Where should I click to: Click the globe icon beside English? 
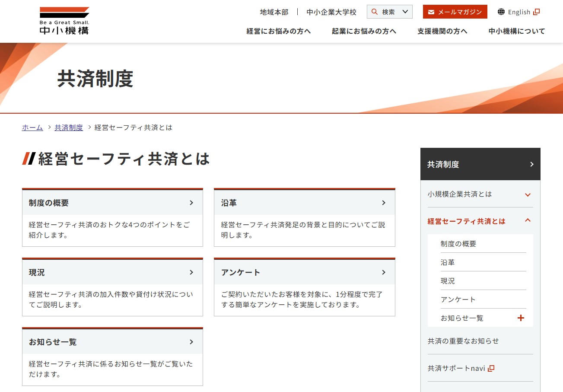tap(501, 12)
